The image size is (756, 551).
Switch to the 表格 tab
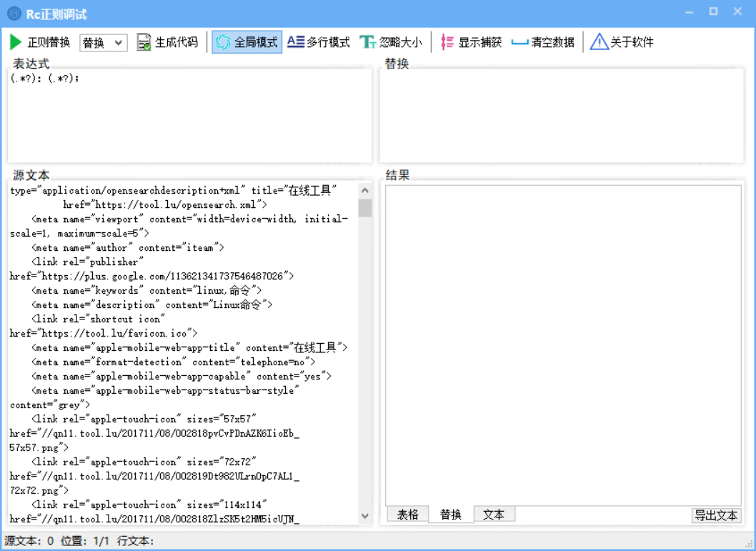[407, 515]
